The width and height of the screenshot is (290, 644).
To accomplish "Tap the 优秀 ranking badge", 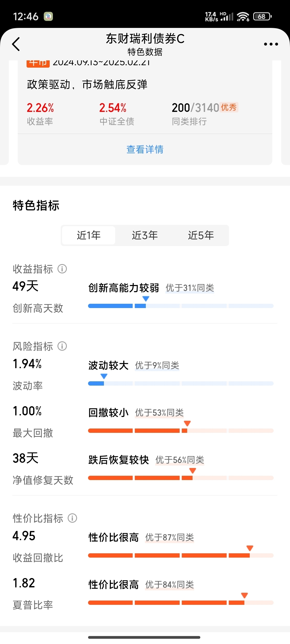I will 229,107.
